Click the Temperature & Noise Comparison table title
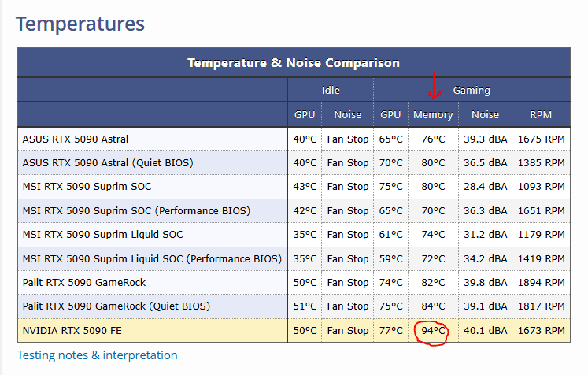Image resolution: width=588 pixels, height=375 pixels. click(x=293, y=62)
